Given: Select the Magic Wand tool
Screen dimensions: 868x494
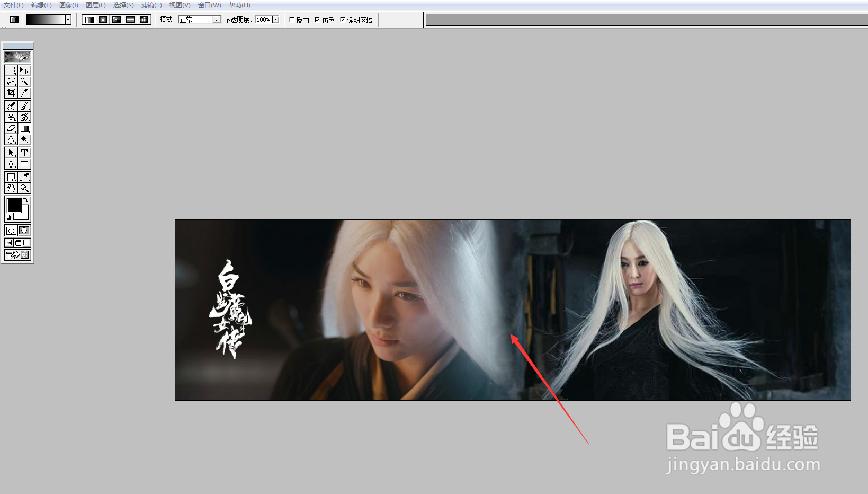Looking at the screenshot, I should 24,82.
